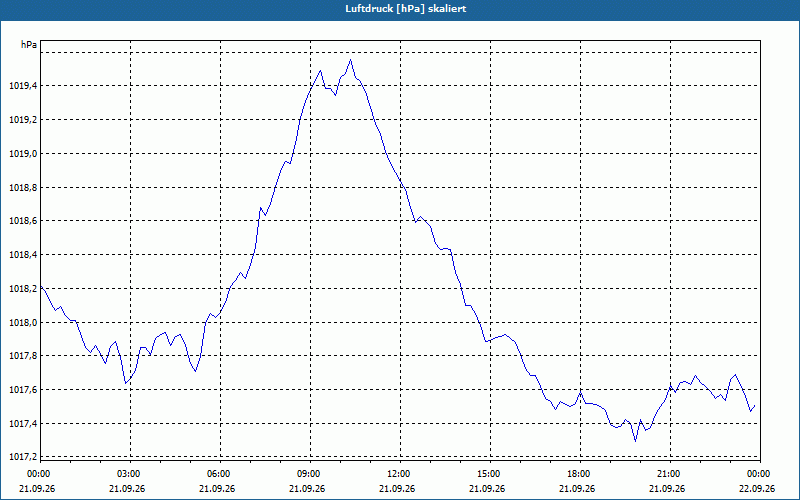Select the 1017,4 y-axis value
The width and height of the screenshot is (800, 500).
(x=23, y=423)
